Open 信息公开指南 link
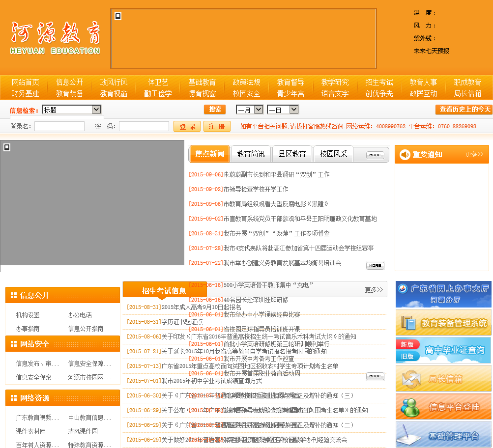 pyautogui.click(x=86, y=329)
